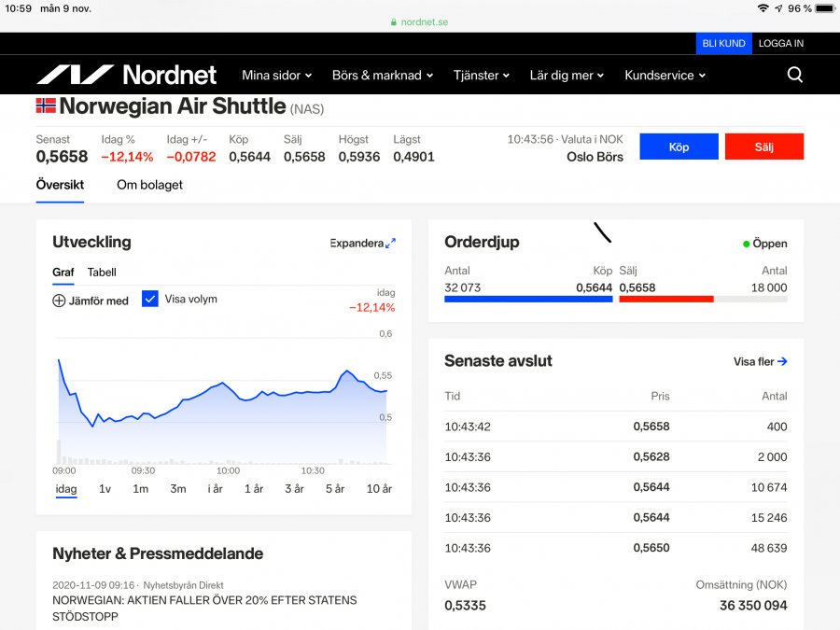
Task: Click the Visa fler arrow
Action: pyautogui.click(x=782, y=361)
